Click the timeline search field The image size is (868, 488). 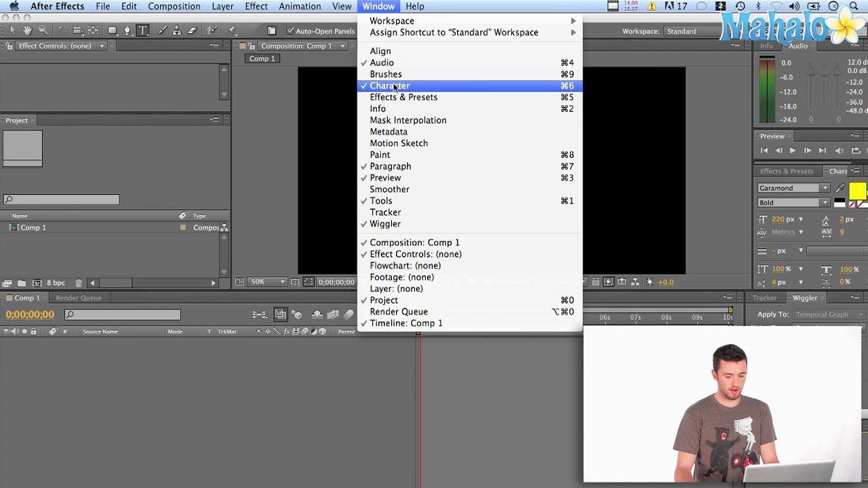(x=123, y=314)
